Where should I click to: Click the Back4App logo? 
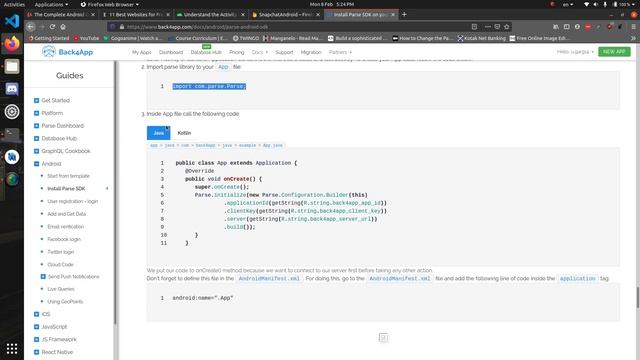[68, 52]
